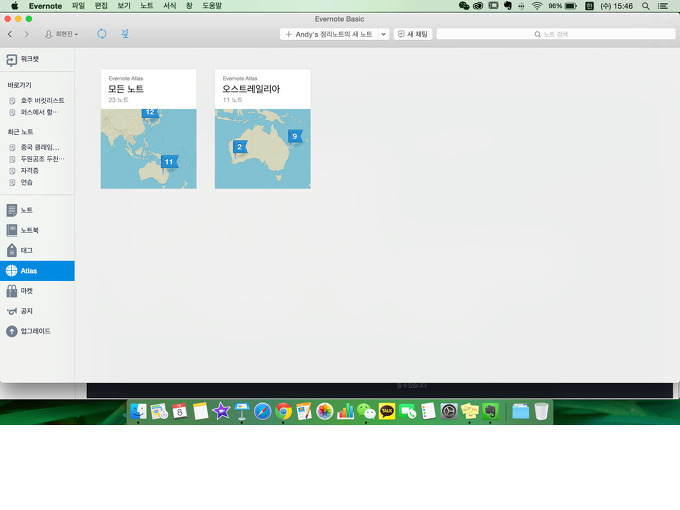
Task: Open Spotlight search in the menu bar
Action: pyautogui.click(x=646, y=6)
